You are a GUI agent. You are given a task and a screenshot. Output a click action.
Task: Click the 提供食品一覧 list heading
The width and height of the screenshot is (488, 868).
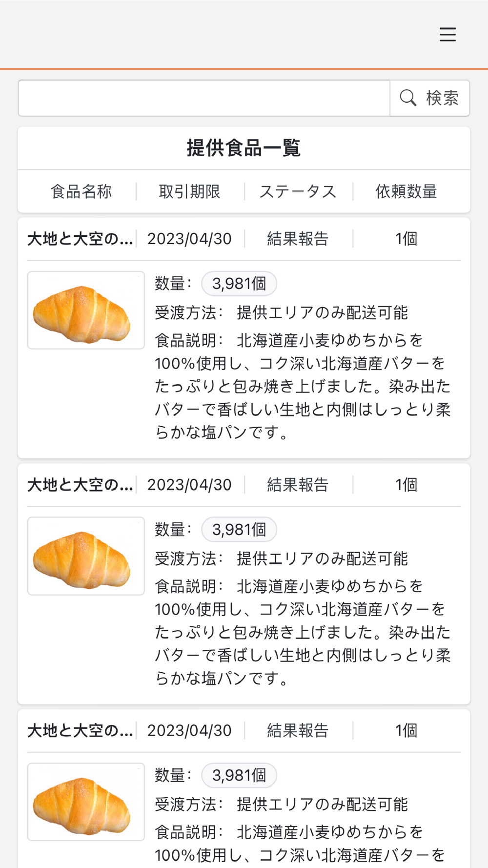point(244,148)
